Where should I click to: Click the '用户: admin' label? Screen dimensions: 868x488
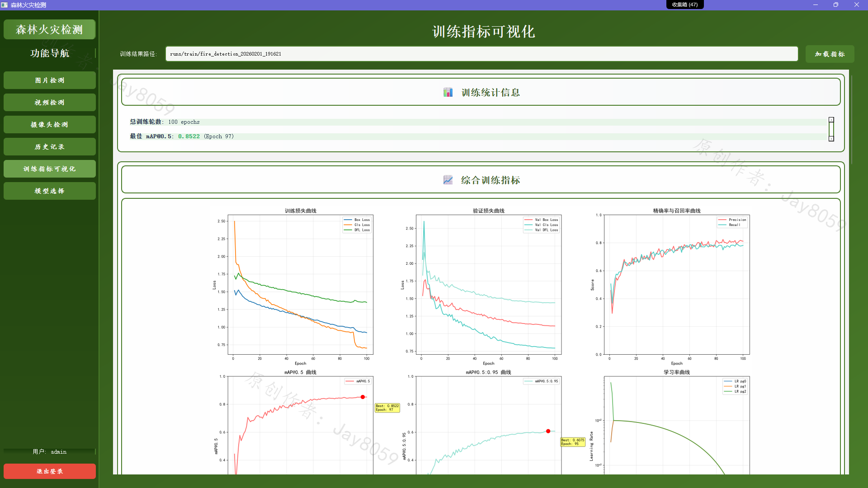50,452
